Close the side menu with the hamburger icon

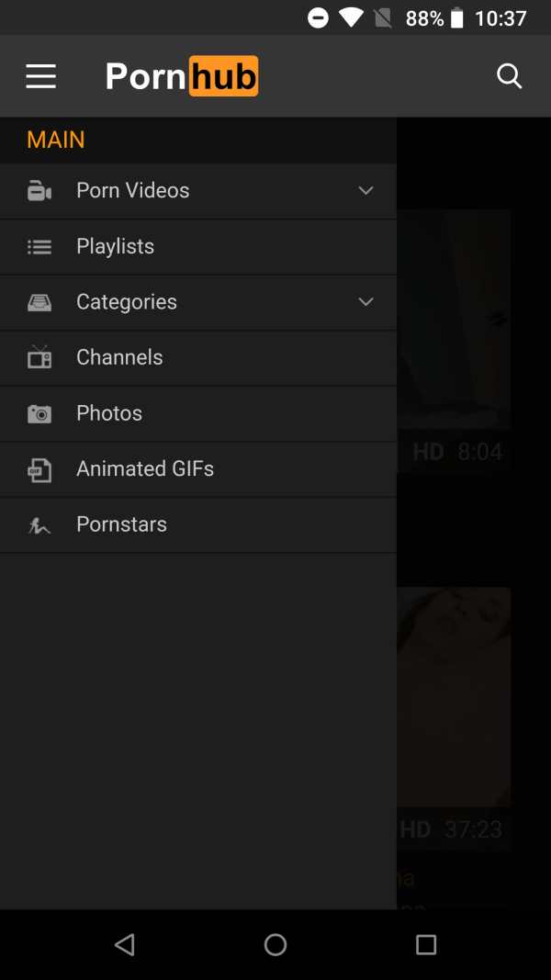41,76
